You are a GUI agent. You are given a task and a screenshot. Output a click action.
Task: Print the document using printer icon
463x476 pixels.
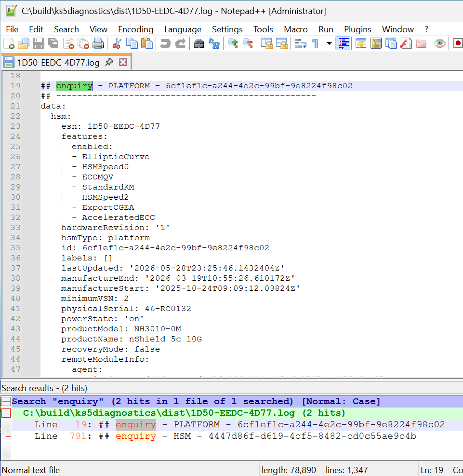click(x=98, y=44)
